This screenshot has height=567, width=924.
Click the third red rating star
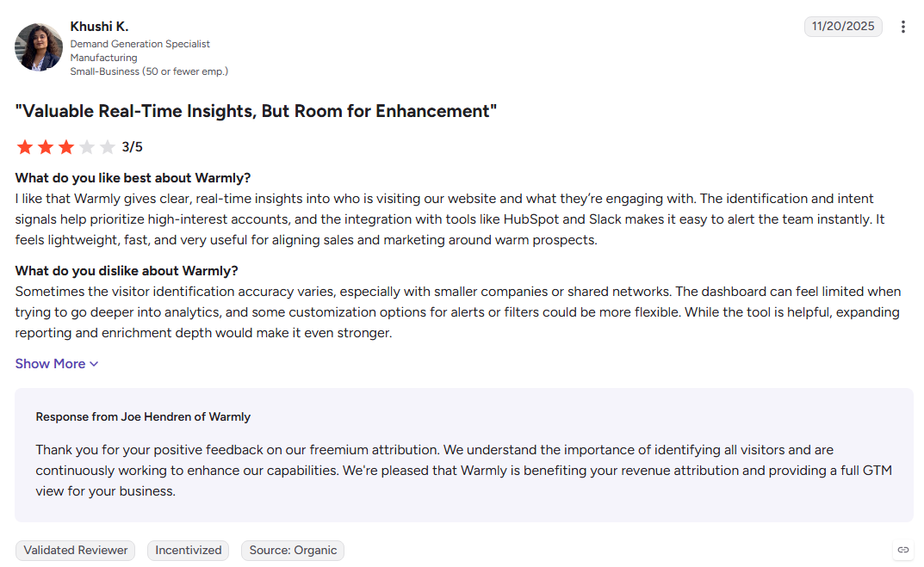tap(66, 146)
